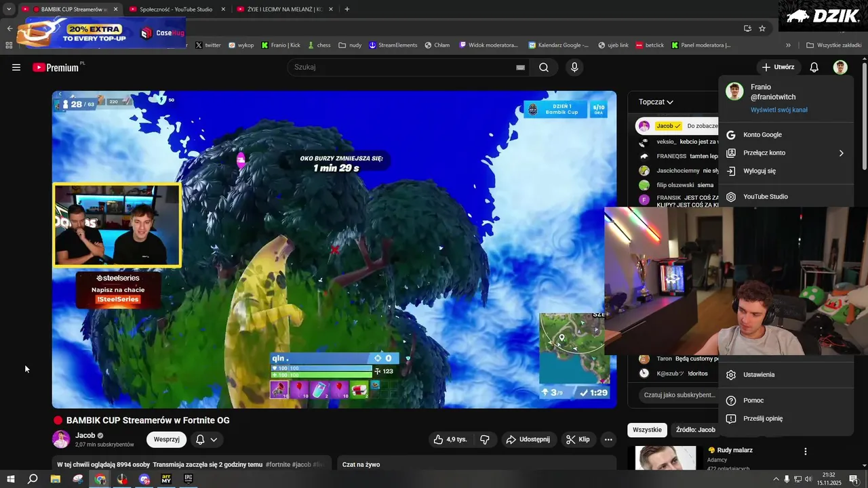Viewport: 868px width, 488px height.
Task: Open Windows taskbar search
Action: point(32,479)
